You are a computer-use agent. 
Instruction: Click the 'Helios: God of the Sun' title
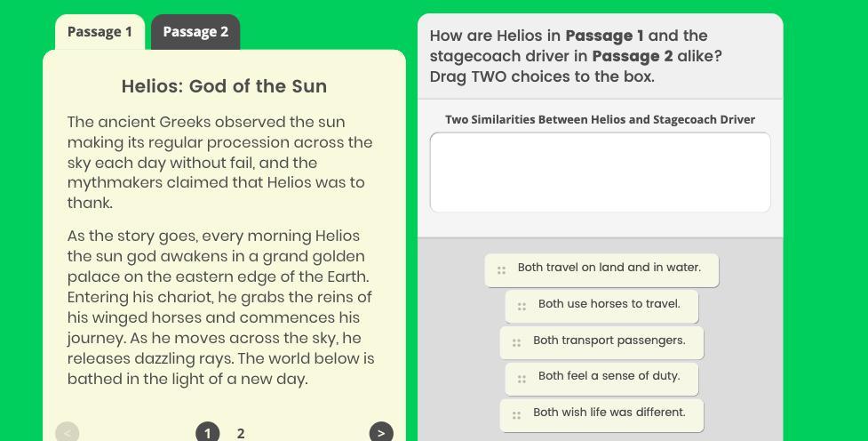pyautogui.click(x=224, y=86)
